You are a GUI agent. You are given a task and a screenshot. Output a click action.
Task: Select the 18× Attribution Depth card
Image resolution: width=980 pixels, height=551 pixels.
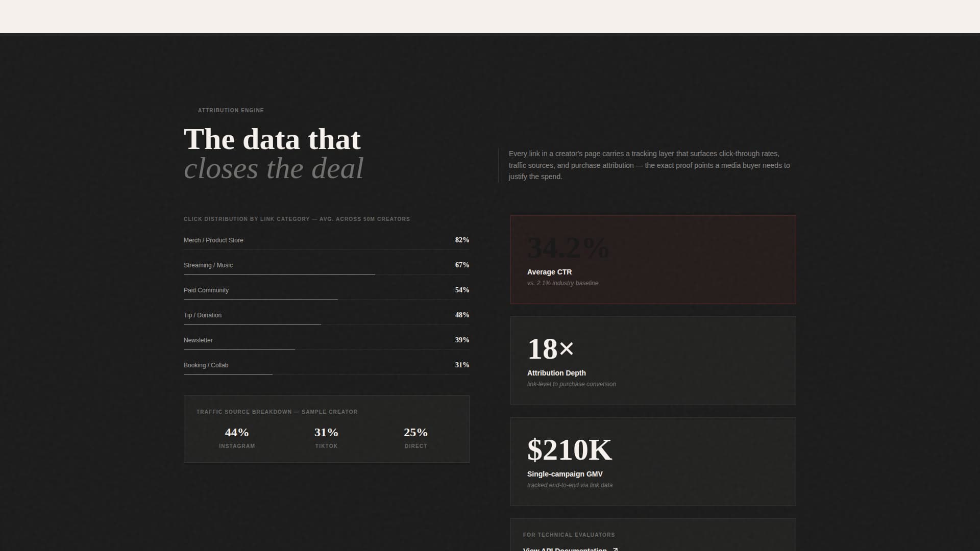(x=653, y=361)
